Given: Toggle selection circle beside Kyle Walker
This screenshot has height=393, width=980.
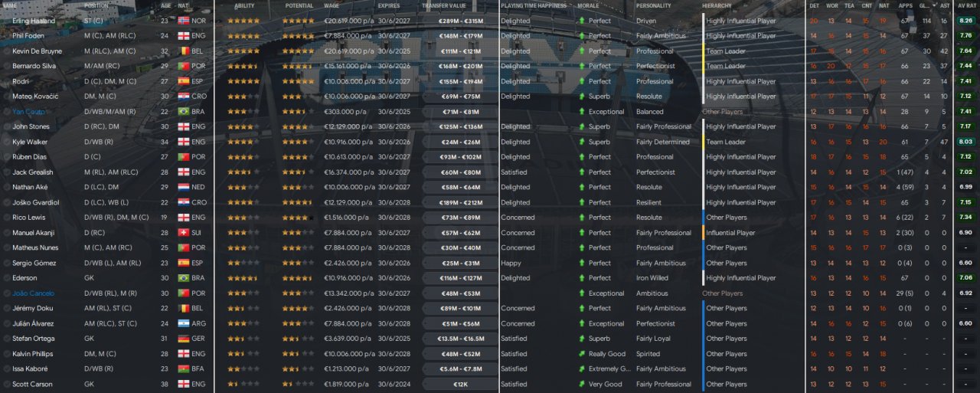Looking at the screenshot, I should (x=7, y=142).
